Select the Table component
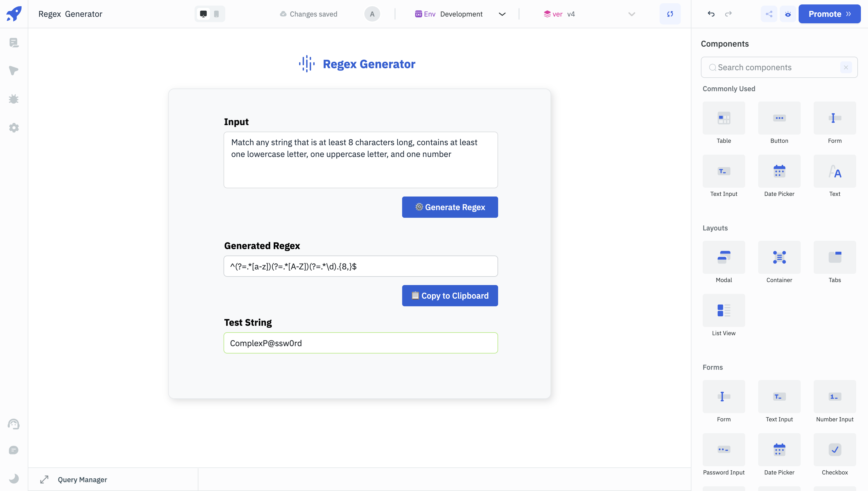Viewport: 868px width, 491px height. pyautogui.click(x=724, y=123)
